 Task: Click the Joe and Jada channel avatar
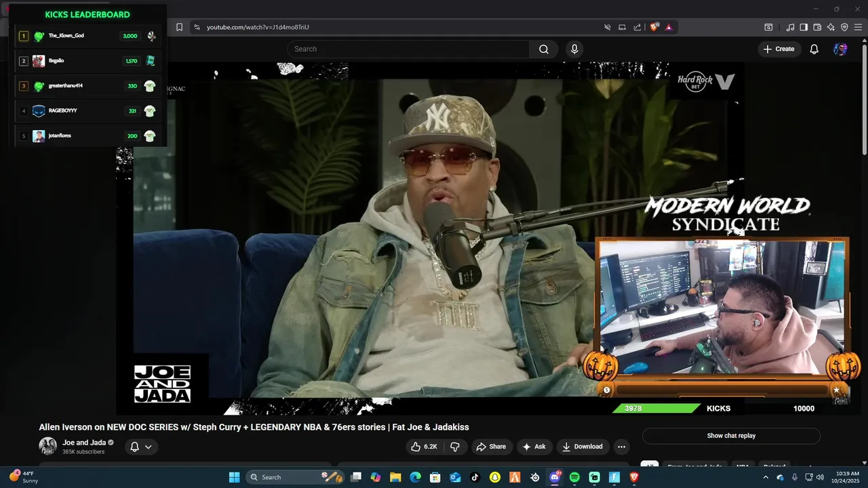tap(47, 446)
